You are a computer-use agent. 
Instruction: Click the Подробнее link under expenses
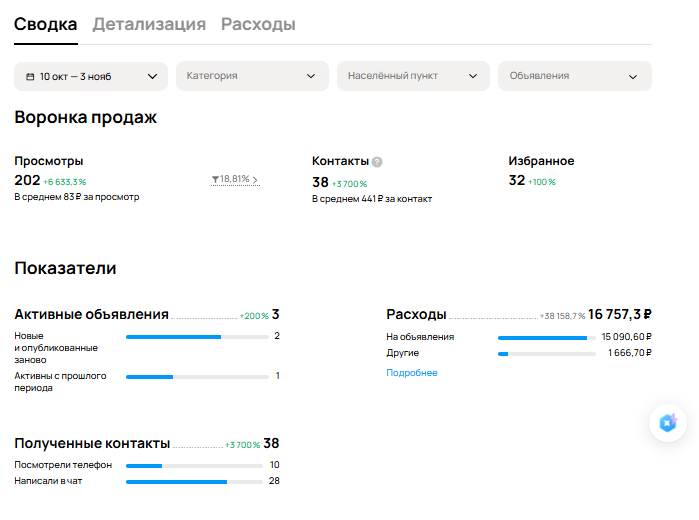pos(412,373)
